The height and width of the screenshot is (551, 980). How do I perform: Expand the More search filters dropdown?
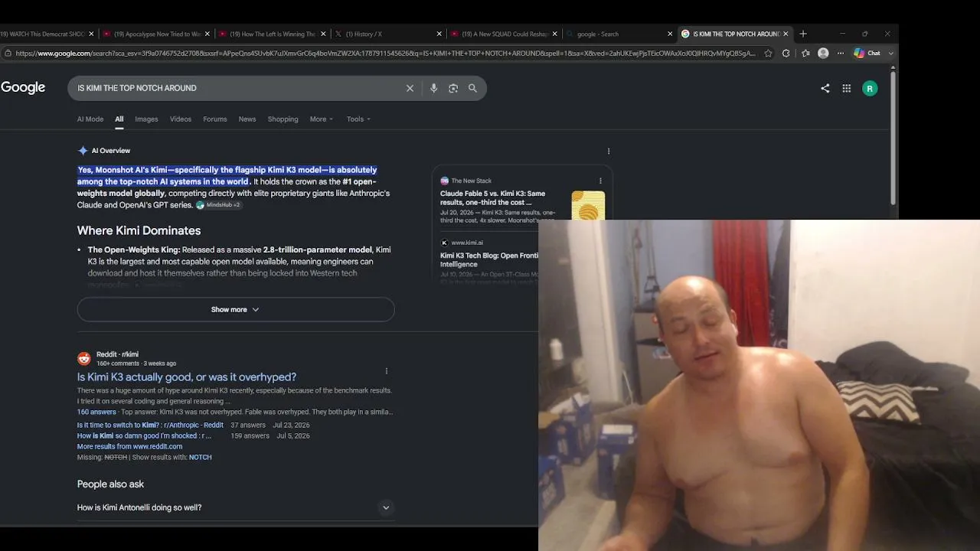(x=322, y=119)
